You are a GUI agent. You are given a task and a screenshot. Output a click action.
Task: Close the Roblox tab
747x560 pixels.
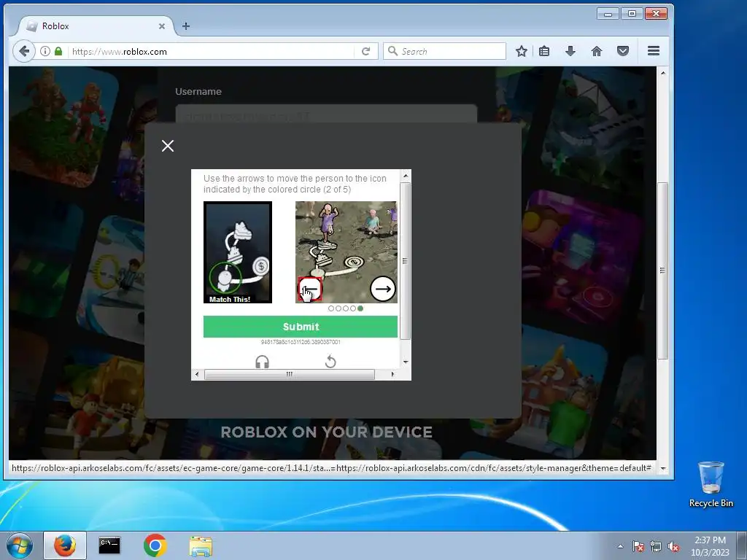pos(162,26)
